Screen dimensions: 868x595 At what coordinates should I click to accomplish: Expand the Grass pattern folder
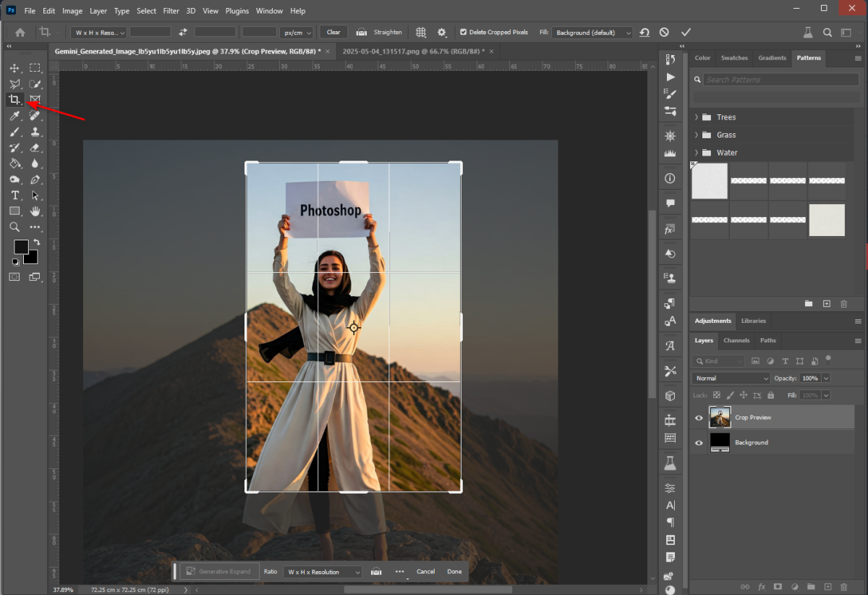[697, 135]
